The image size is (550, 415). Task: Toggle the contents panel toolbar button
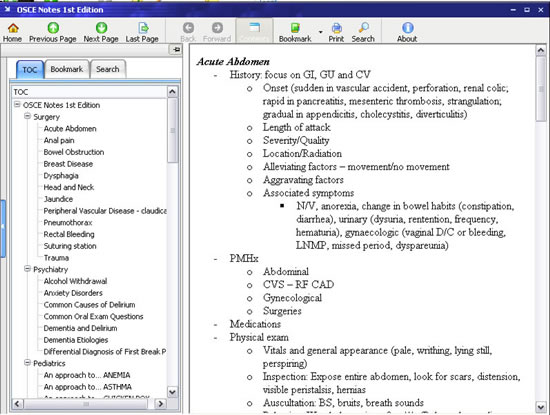click(254, 32)
